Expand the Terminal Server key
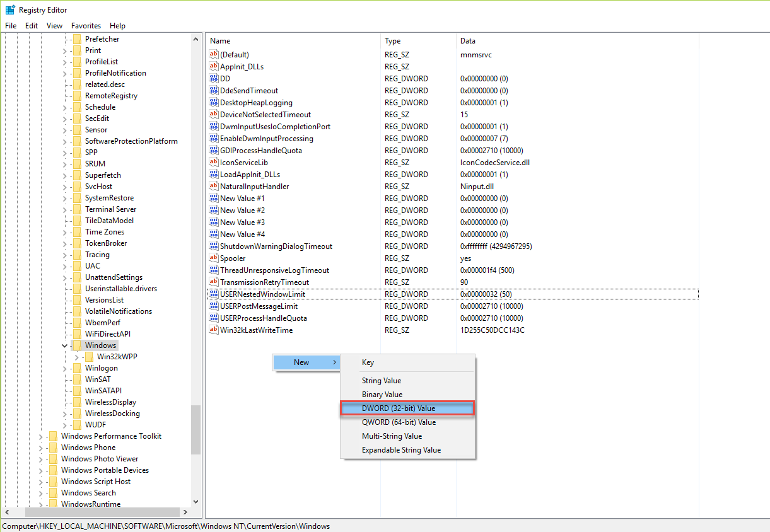 pos(65,209)
